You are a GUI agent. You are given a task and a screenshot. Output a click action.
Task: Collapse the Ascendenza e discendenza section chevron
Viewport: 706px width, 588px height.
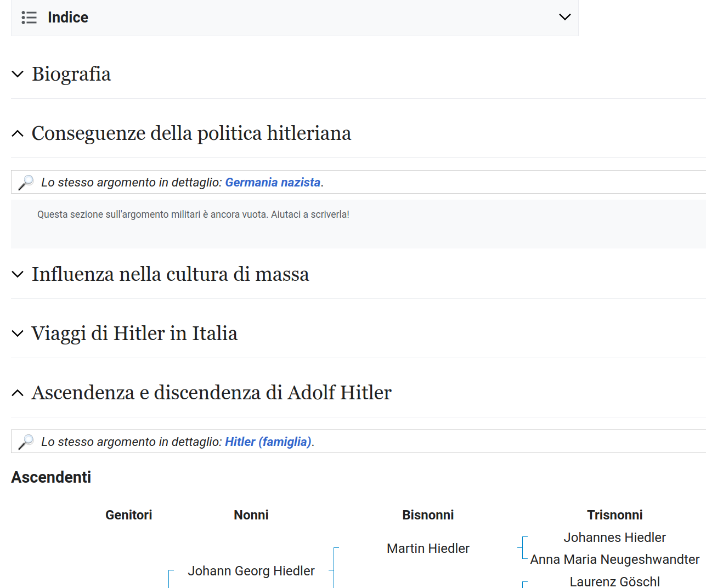[x=18, y=393]
